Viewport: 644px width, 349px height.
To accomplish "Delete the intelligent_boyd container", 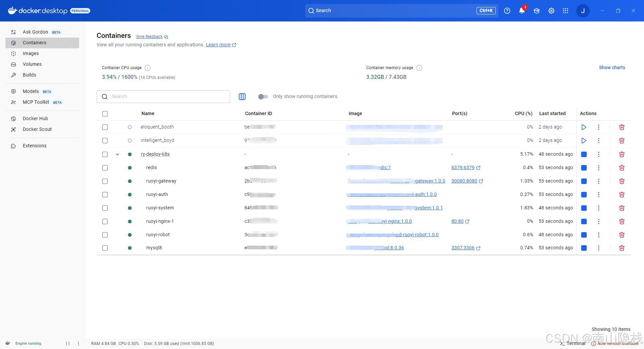I will (622, 141).
